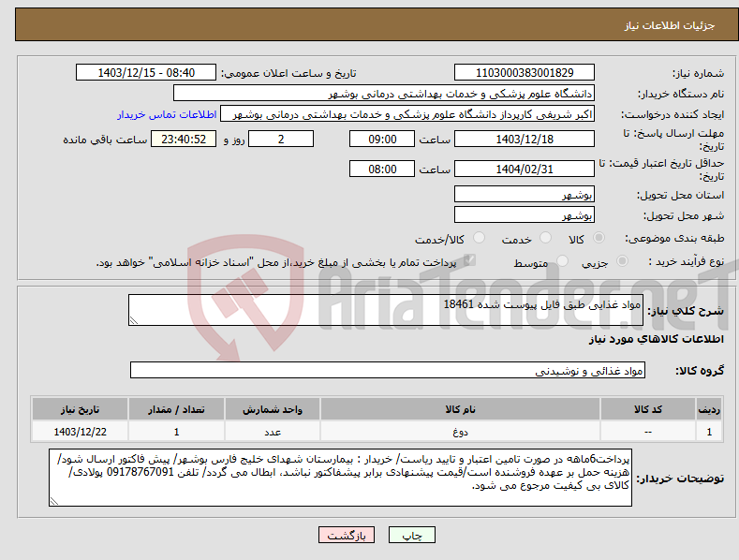Click the page header جزئیات اطلاعات نیاز

click(670, 25)
